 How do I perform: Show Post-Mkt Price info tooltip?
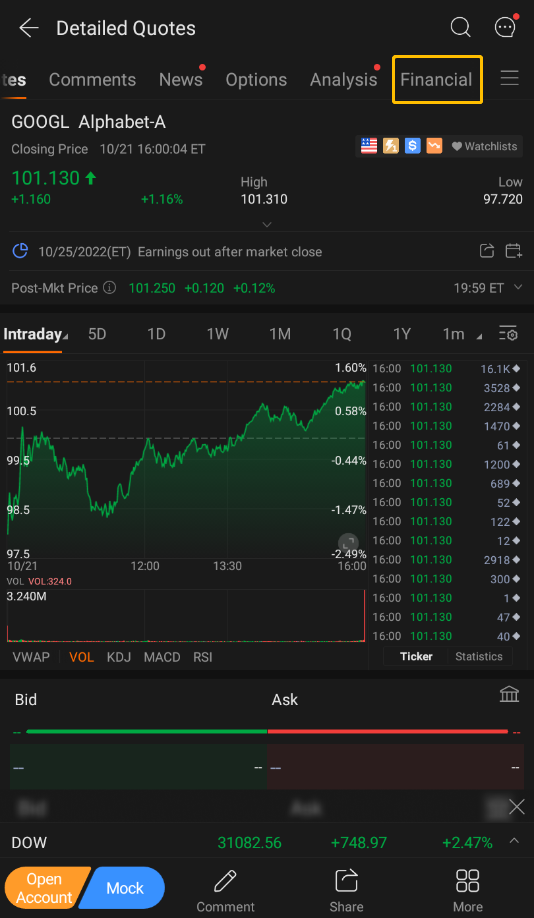coord(109,288)
